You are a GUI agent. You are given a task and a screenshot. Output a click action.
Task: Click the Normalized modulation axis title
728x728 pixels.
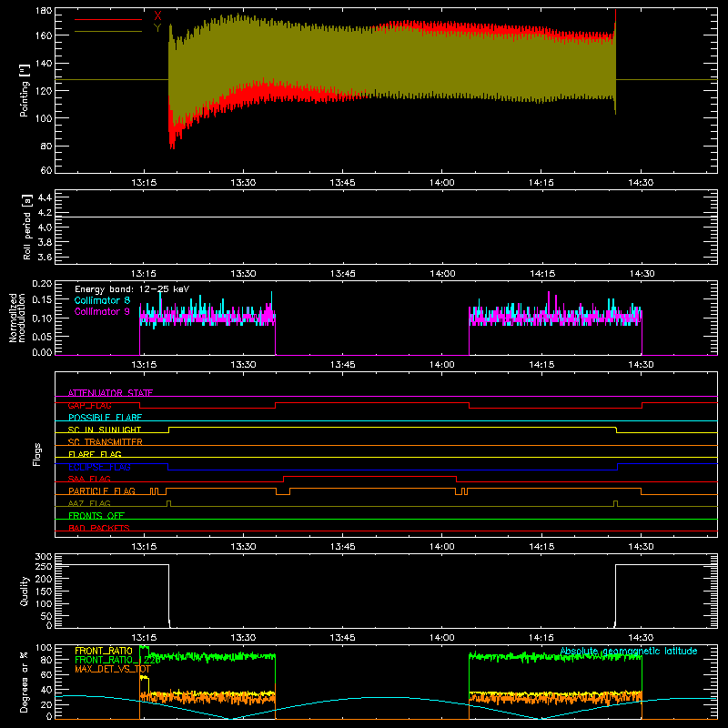(x=18, y=318)
